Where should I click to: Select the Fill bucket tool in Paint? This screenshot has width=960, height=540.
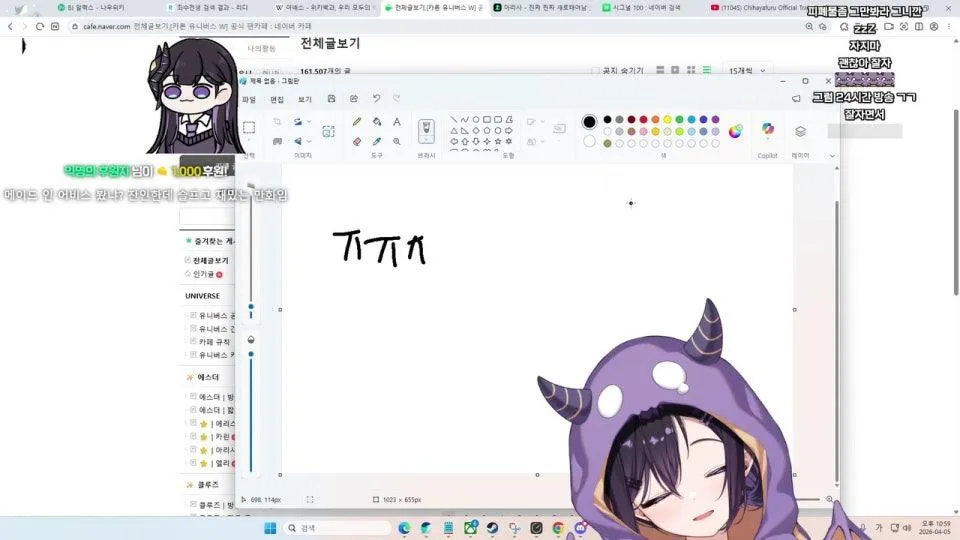coord(377,122)
